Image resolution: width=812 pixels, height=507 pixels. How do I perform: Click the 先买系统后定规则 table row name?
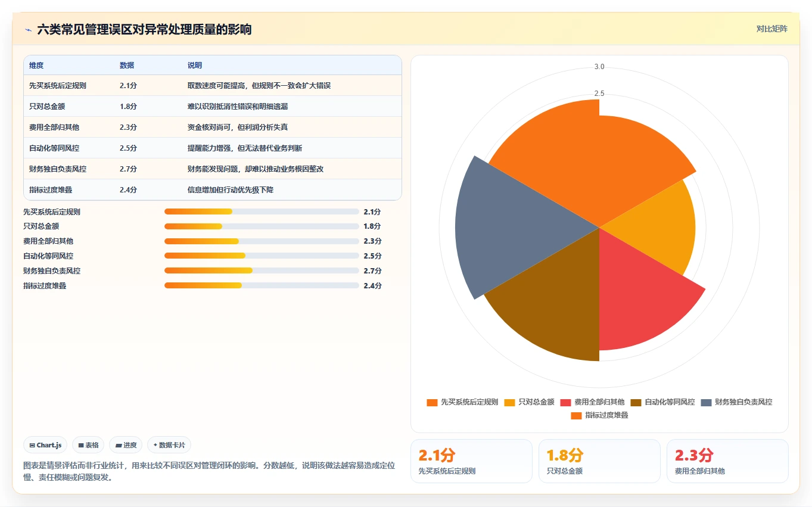click(x=58, y=86)
